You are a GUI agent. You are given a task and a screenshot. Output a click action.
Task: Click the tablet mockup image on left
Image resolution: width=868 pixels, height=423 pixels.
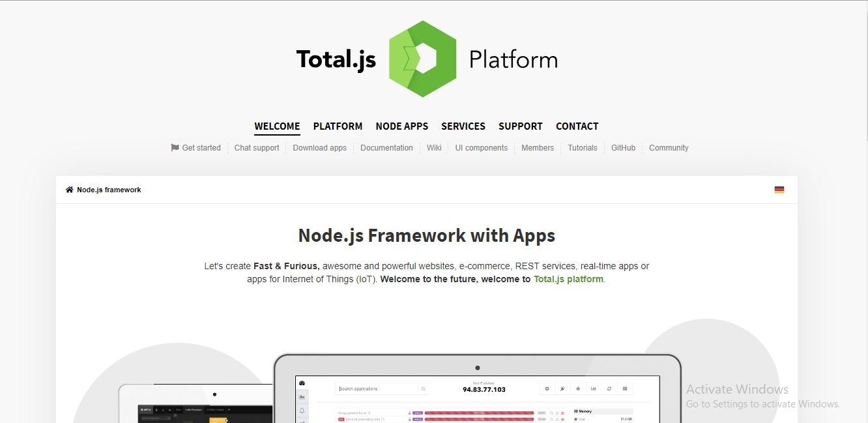click(x=195, y=403)
